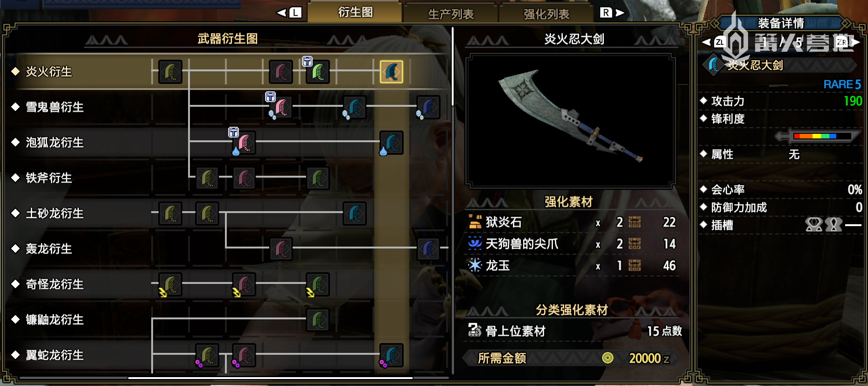Click the L left arrow tab switcher
This screenshot has width=868, height=386.
289,13
